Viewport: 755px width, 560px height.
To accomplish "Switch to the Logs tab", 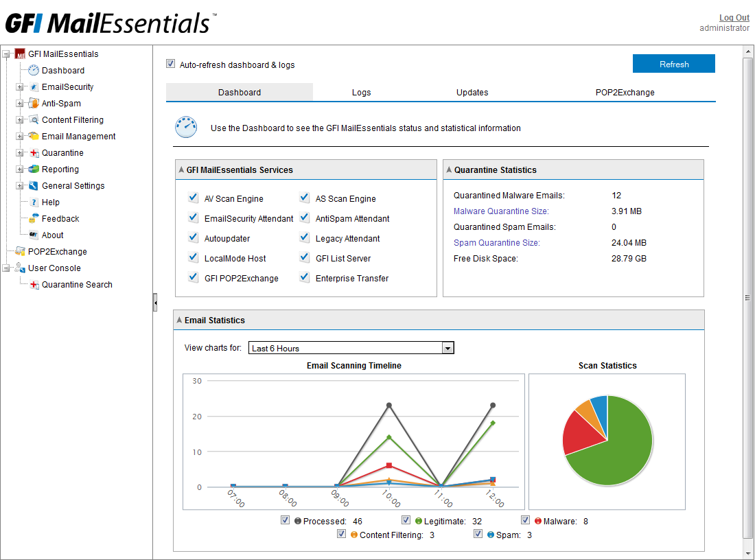I will point(361,93).
